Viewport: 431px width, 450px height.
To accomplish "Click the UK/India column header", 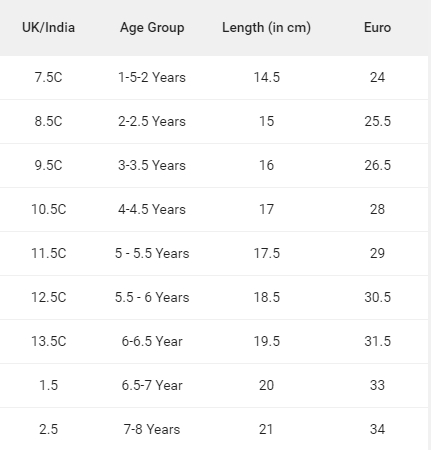I will click(48, 27).
